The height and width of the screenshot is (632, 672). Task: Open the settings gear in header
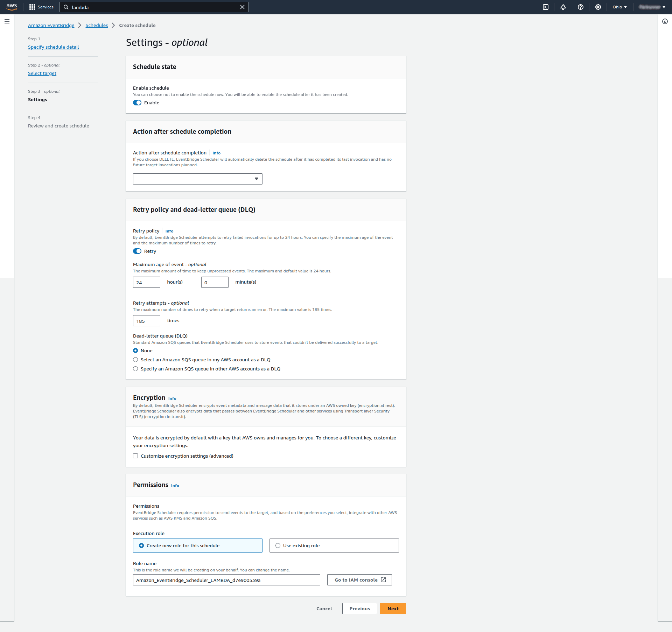tap(598, 7)
